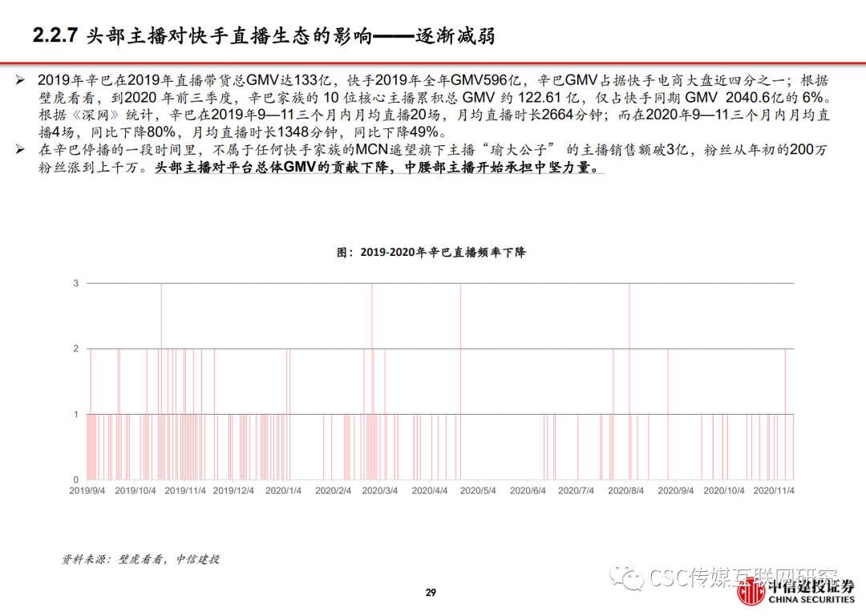Click the x-axis label 2019/9/4

87,491
